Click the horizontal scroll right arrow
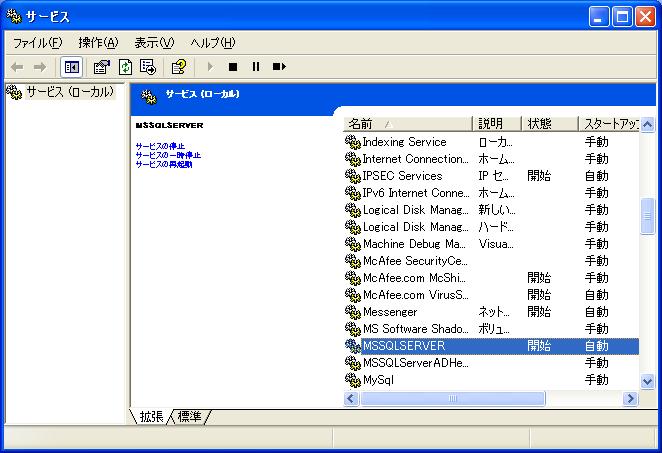Viewport: 662px width, 453px height. point(630,399)
